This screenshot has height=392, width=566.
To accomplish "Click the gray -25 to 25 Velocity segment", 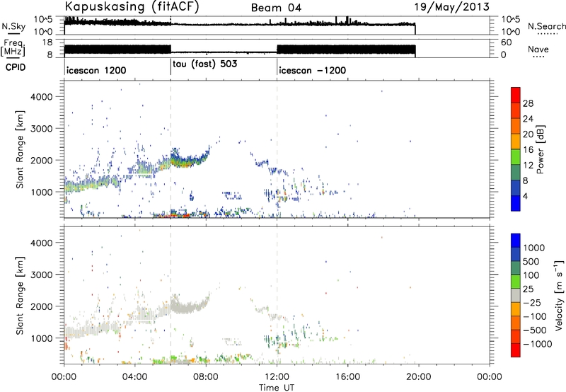I will (516, 295).
